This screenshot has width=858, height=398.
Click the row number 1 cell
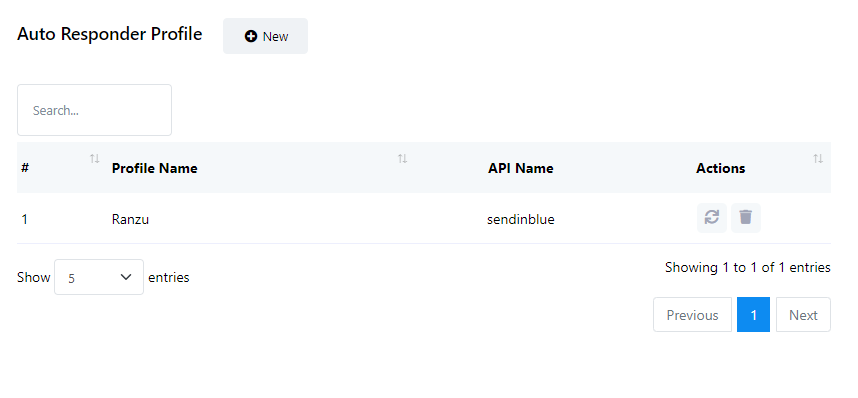25,220
